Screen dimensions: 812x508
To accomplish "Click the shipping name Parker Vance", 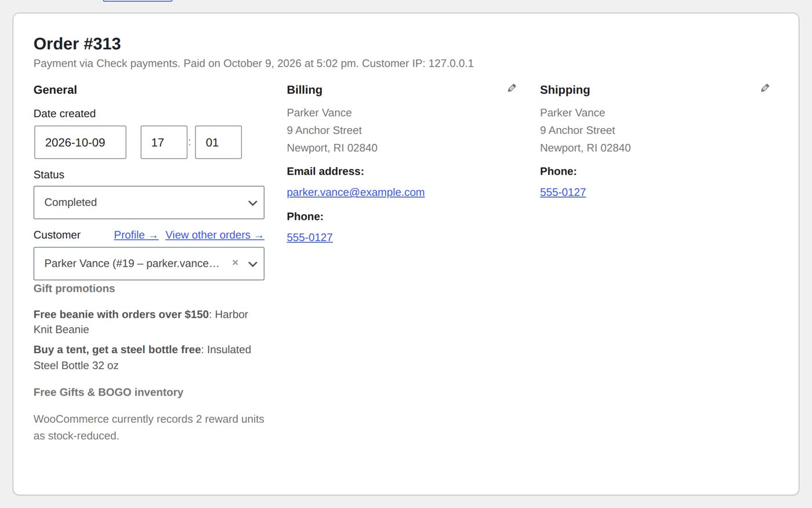I will [572, 113].
